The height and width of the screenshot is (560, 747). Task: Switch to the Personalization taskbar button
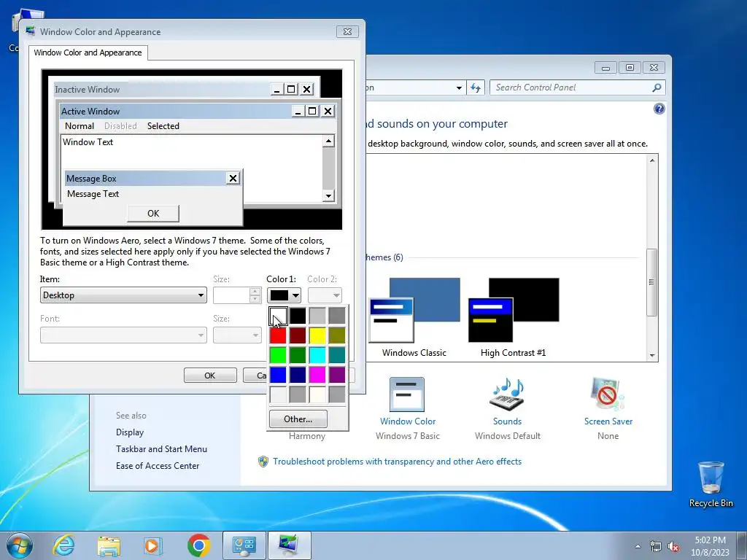click(289, 545)
